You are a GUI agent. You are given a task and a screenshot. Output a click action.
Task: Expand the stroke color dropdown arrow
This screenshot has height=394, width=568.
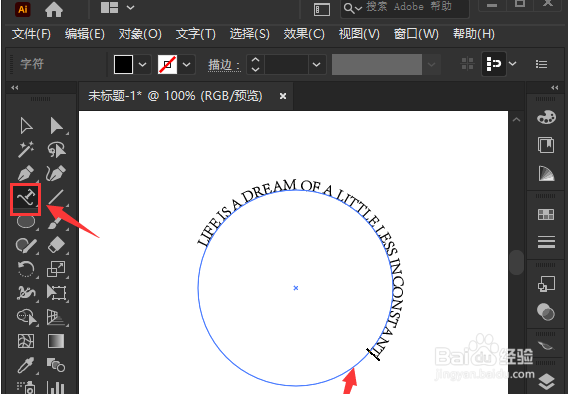tap(187, 64)
